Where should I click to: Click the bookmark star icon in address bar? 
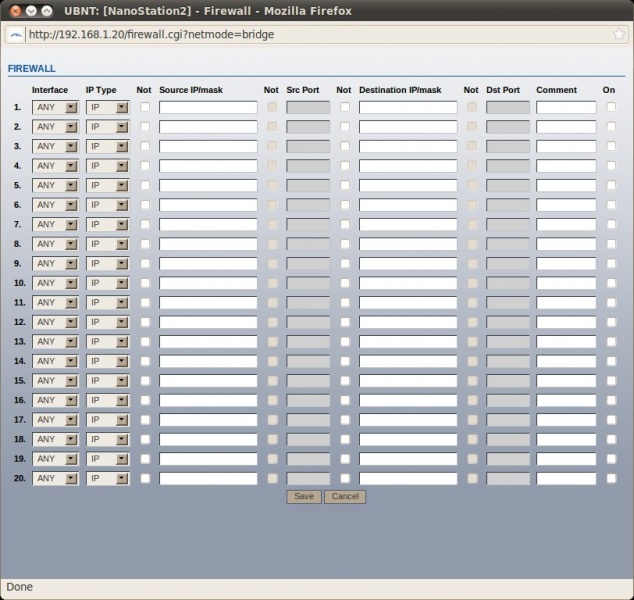tap(619, 34)
